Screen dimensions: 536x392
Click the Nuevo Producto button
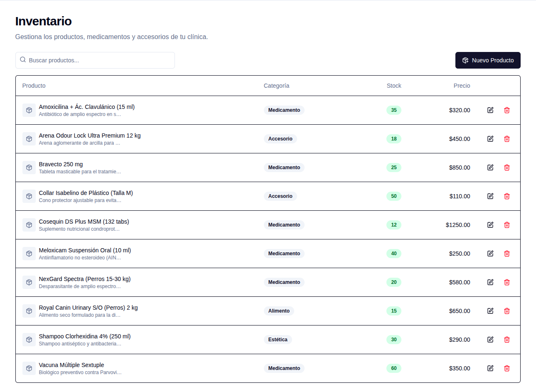point(488,60)
